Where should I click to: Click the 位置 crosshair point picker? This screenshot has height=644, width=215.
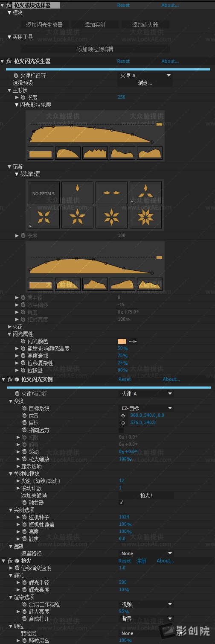tap(123, 415)
